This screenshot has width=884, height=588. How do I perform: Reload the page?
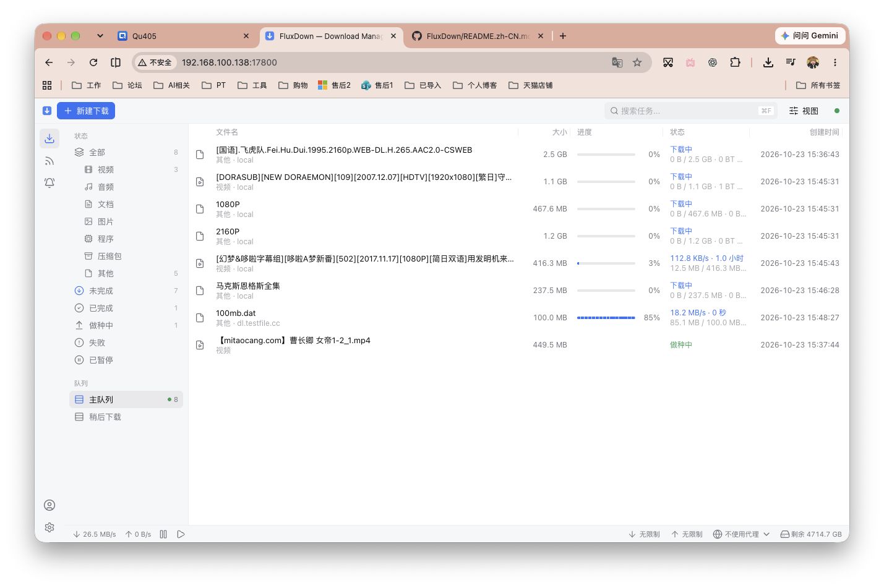[93, 62]
